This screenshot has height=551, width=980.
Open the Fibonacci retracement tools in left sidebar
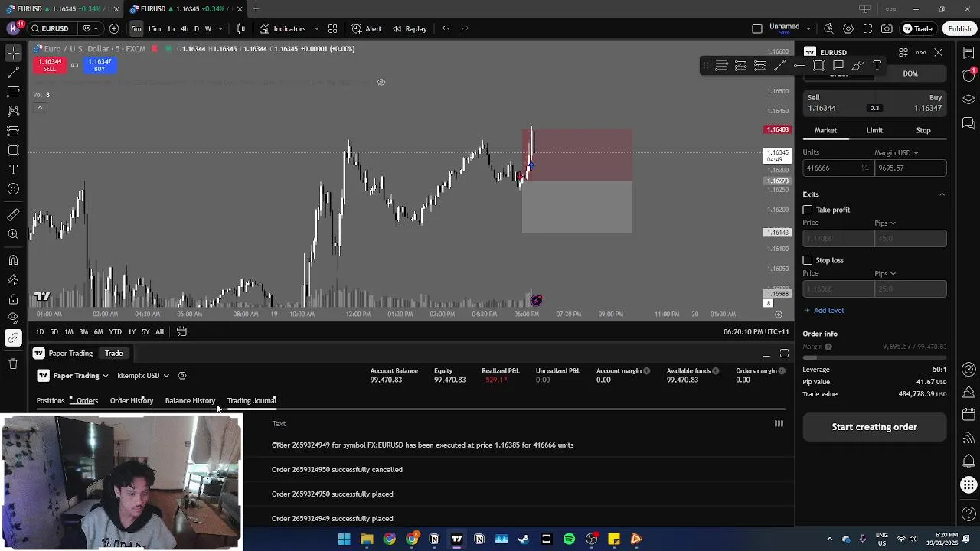tap(13, 92)
